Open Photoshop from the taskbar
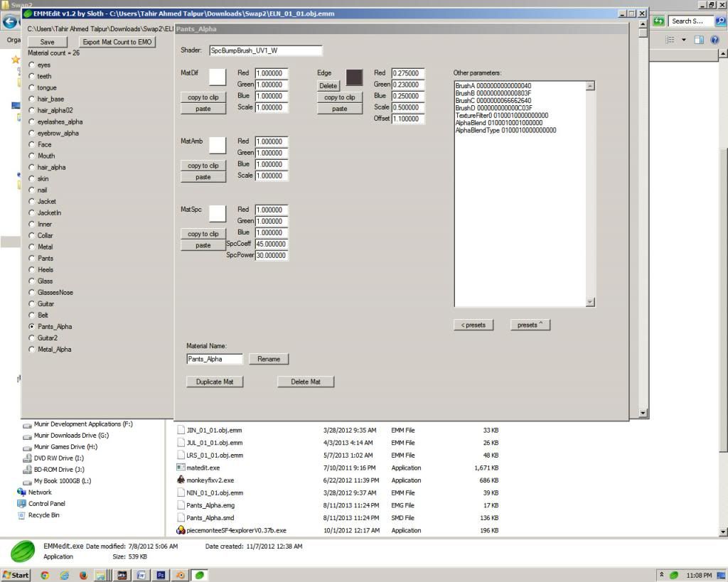 pyautogui.click(x=161, y=576)
